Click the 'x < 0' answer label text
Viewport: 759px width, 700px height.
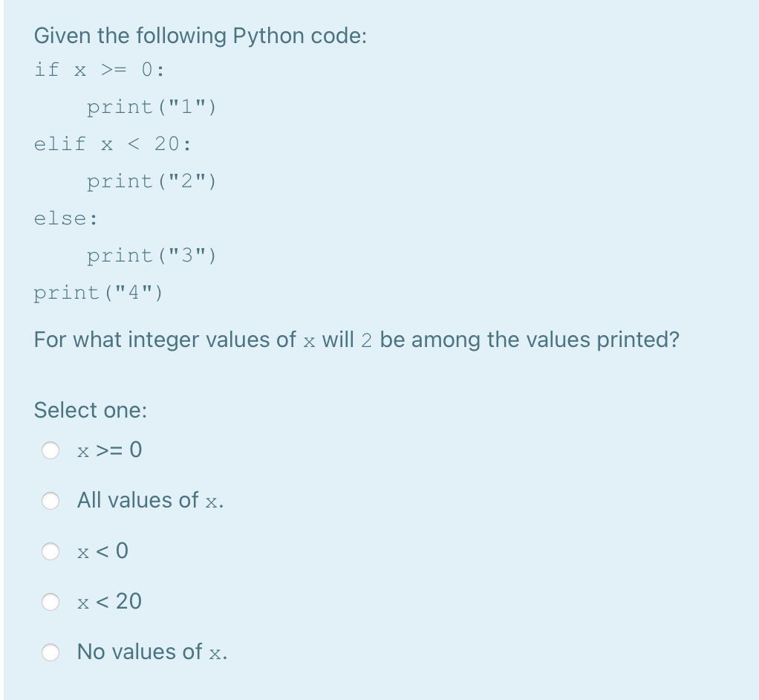pyautogui.click(x=102, y=551)
